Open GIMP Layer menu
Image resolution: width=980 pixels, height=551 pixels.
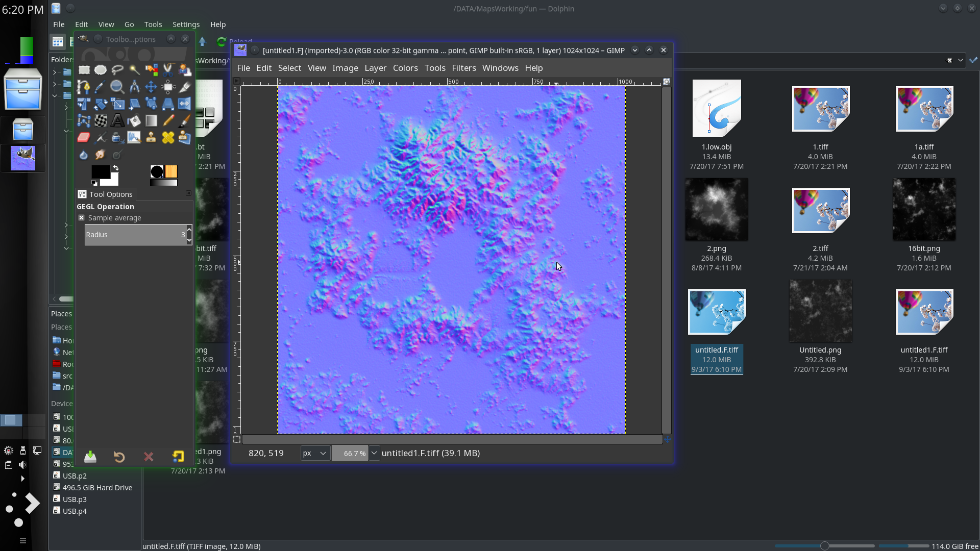pyautogui.click(x=376, y=68)
